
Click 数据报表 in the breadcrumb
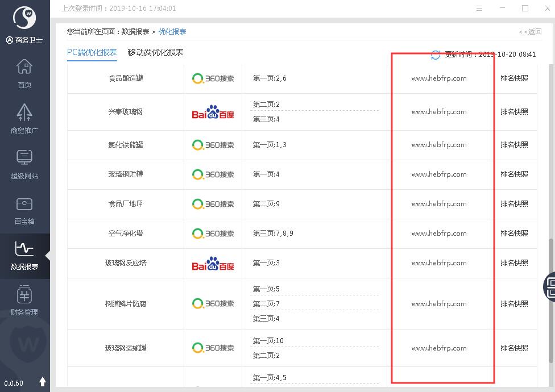coord(135,32)
